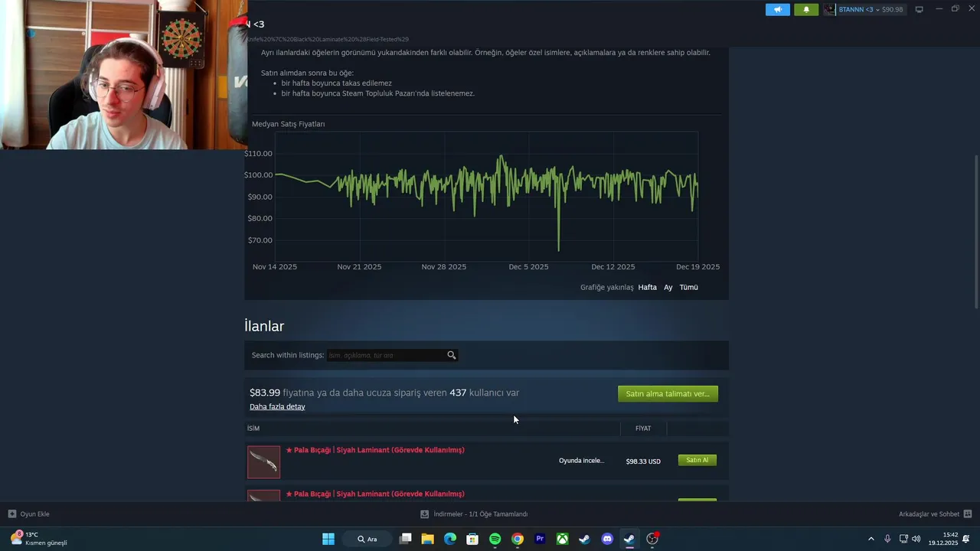980x551 pixels.
Task: Zoom graph to Tümü (all)
Action: point(689,287)
